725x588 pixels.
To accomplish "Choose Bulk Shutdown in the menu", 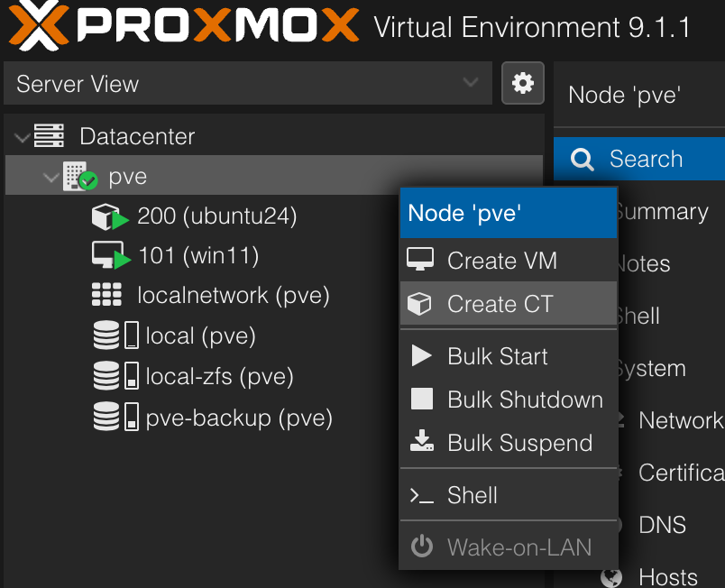I will 509,400.
